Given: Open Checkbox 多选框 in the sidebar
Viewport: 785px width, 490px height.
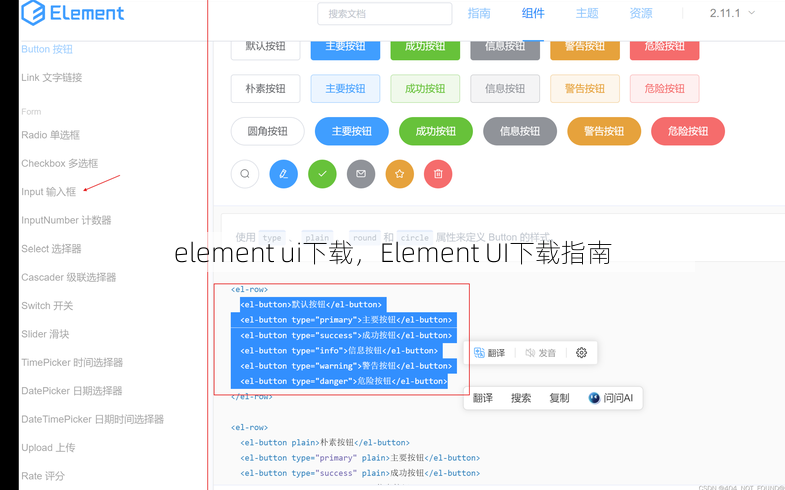Looking at the screenshot, I should (x=60, y=163).
